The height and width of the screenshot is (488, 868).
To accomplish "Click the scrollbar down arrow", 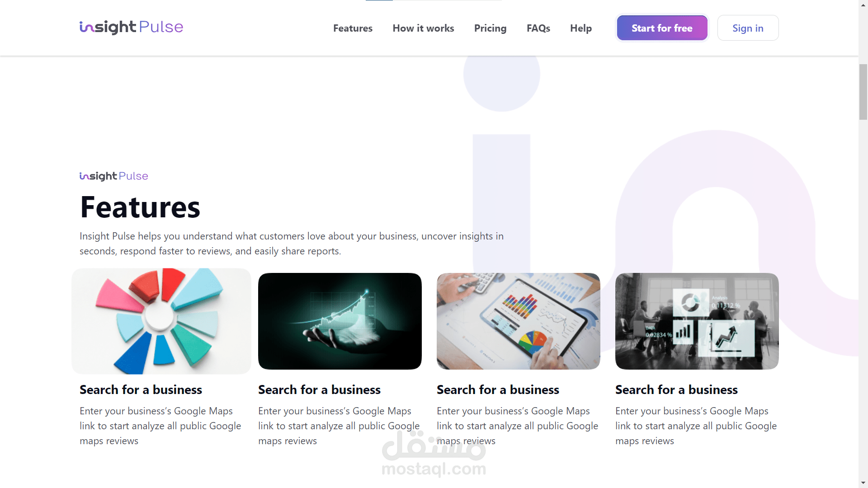I will (863, 483).
